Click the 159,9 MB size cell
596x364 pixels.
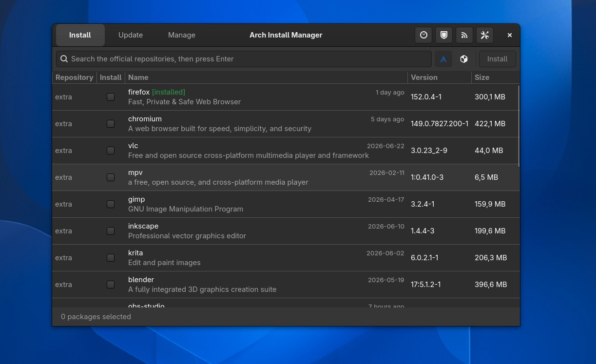[x=490, y=204]
